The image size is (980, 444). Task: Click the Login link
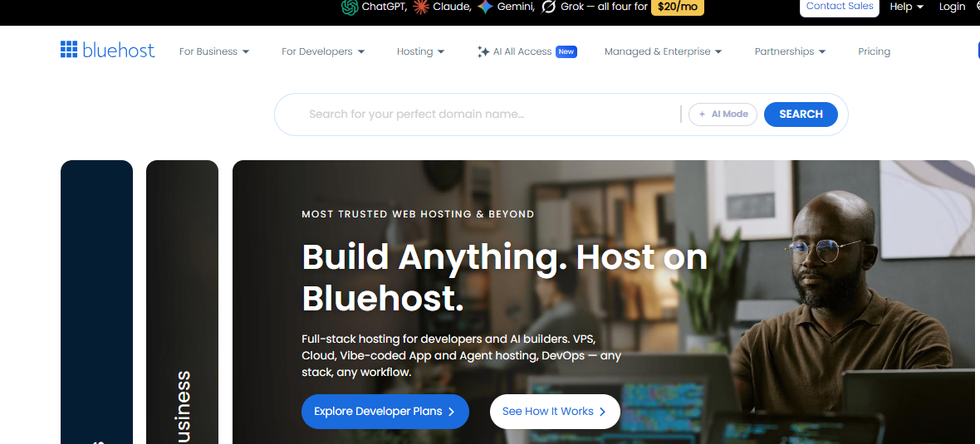click(x=952, y=7)
